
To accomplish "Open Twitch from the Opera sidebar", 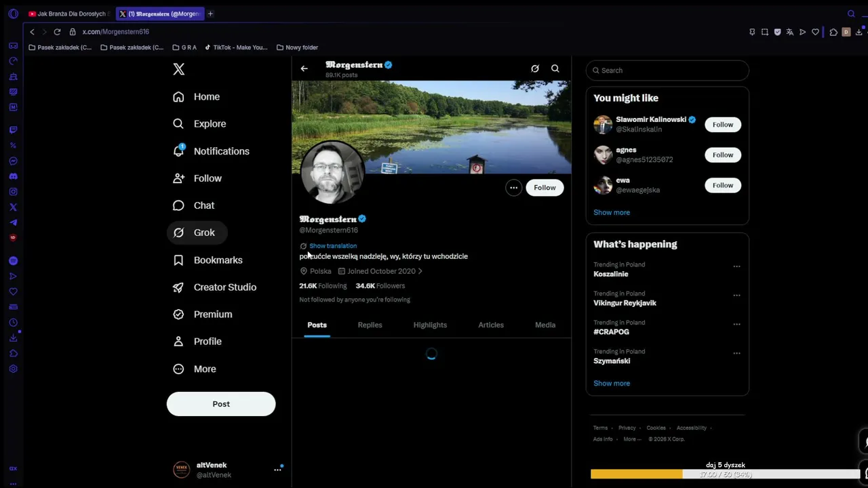I will [13, 129].
